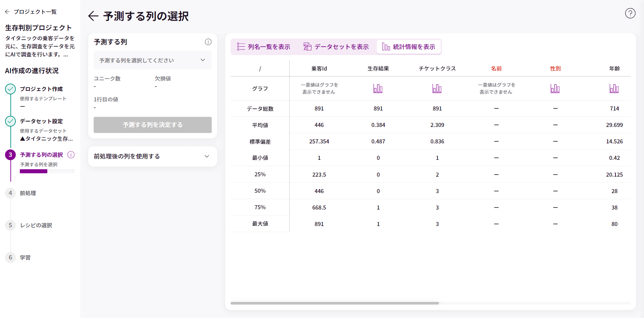Click the 714 data count cell
Image resolution: width=644 pixels, height=318 pixels.
click(x=614, y=109)
